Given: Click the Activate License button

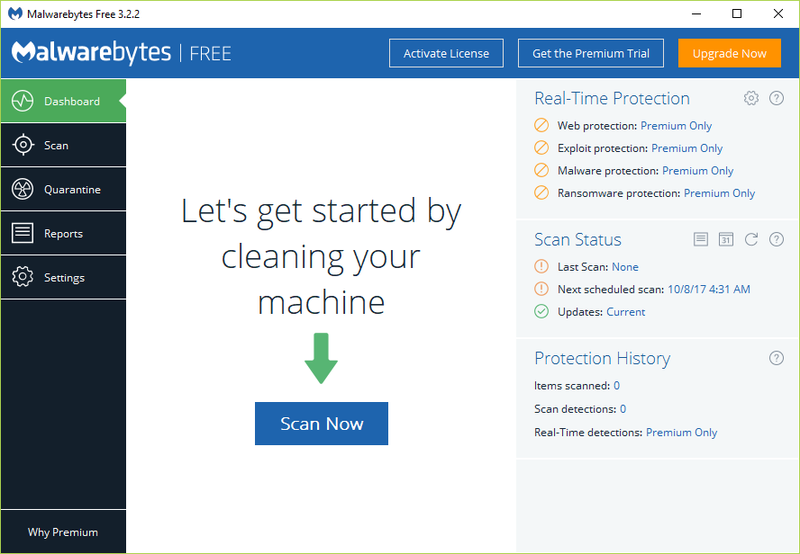Looking at the screenshot, I should pos(446,53).
